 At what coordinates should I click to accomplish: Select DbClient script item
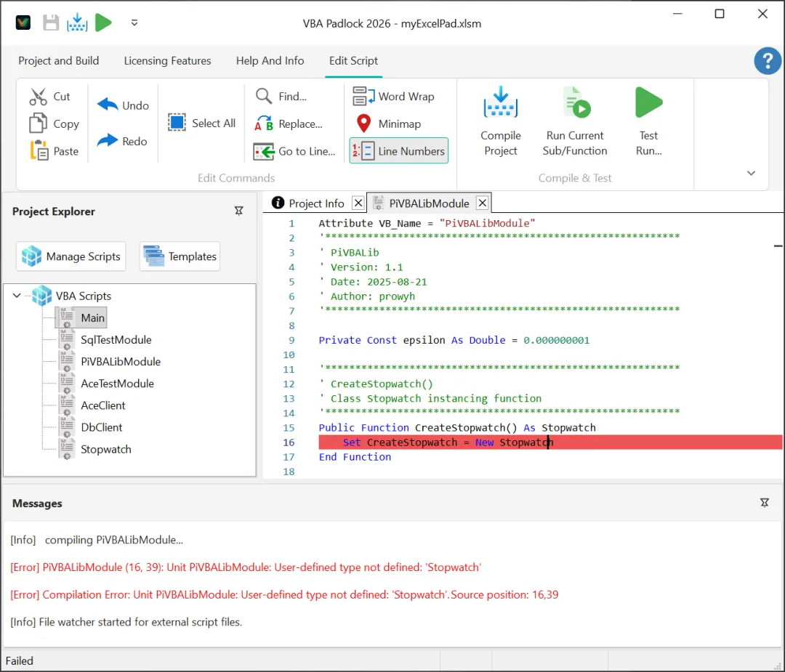pyautogui.click(x=102, y=428)
